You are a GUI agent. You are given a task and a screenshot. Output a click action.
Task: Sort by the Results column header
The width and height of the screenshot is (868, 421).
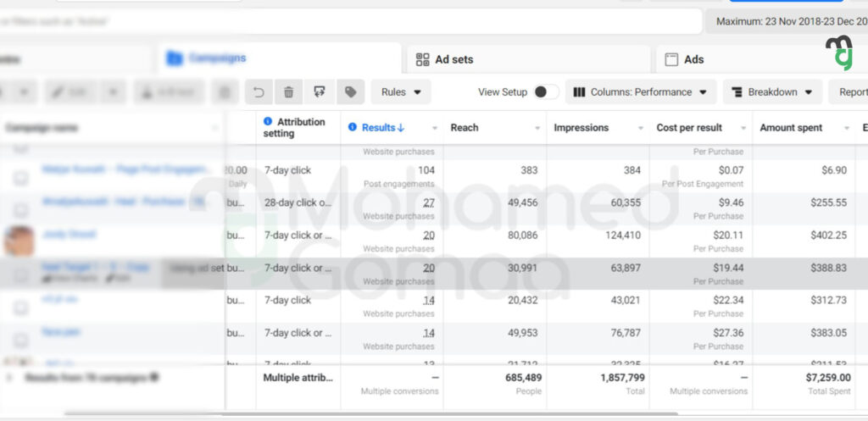coord(383,128)
